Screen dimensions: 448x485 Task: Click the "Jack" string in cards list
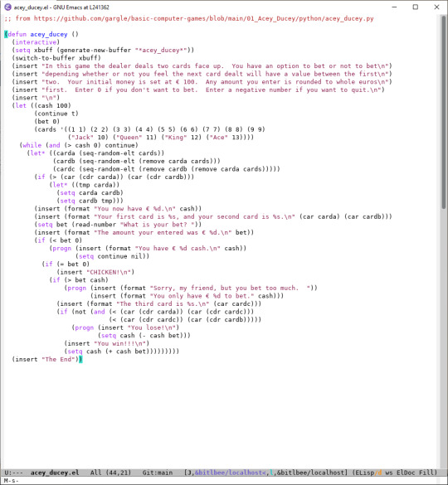[x=82, y=138]
